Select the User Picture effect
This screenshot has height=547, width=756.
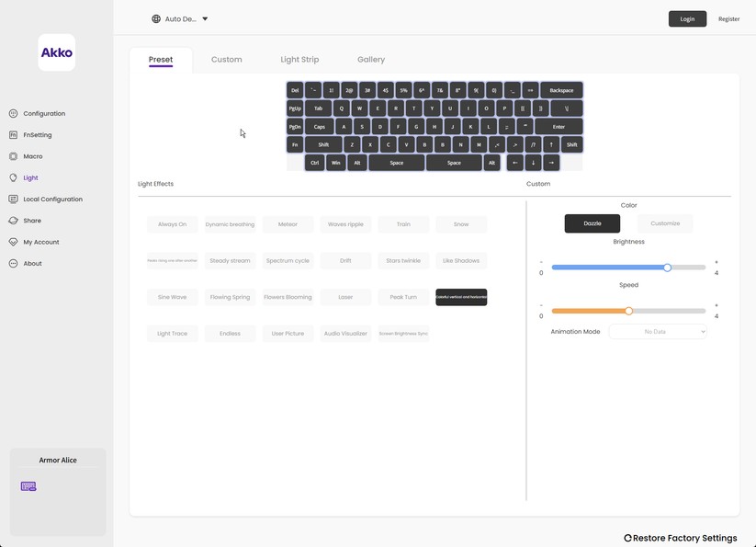pos(288,334)
